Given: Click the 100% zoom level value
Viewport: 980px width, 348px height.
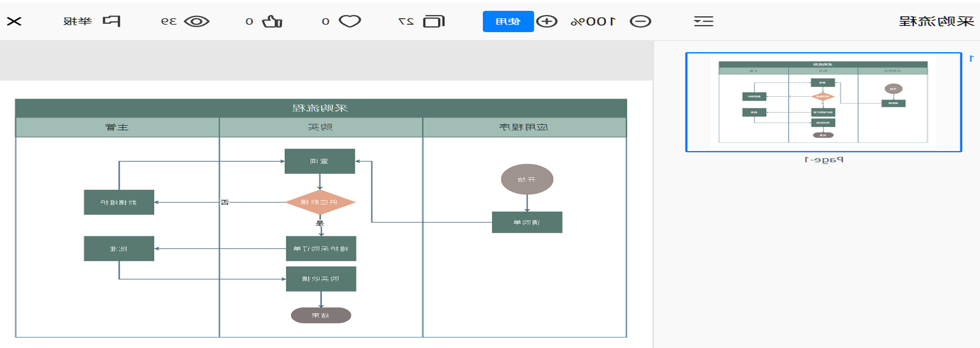Looking at the screenshot, I should tap(594, 21).
